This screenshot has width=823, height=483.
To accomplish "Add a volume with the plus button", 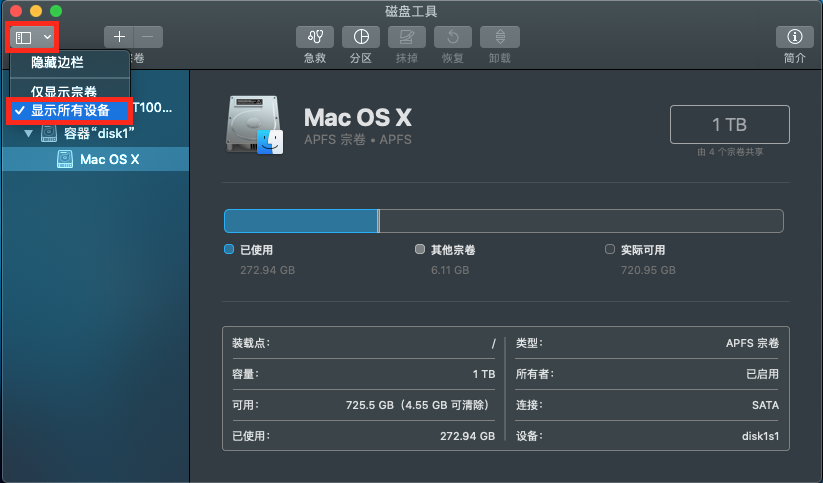I will click(x=120, y=38).
